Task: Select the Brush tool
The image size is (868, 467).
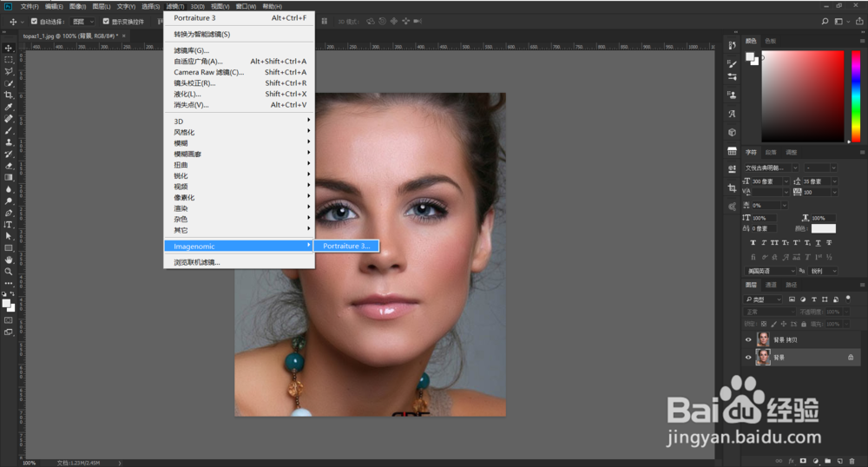Action: tap(9, 130)
